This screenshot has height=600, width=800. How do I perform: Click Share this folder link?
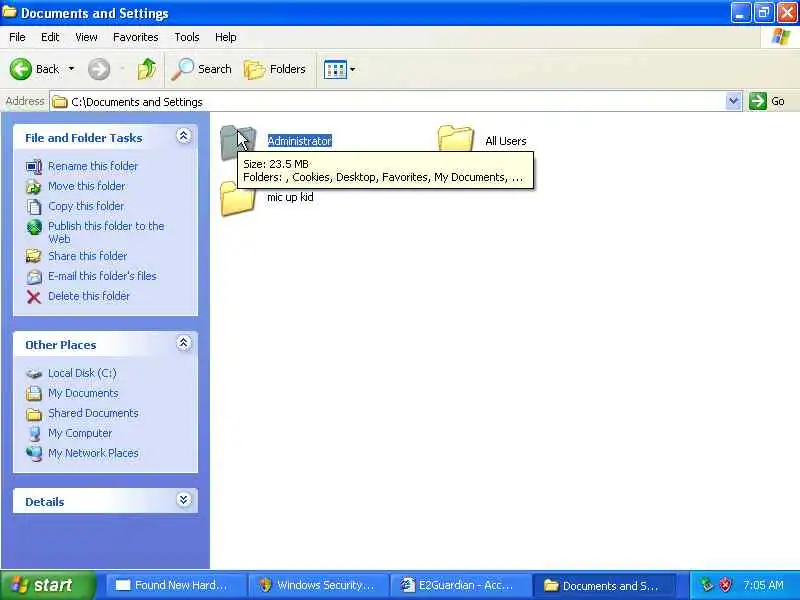[x=87, y=256]
